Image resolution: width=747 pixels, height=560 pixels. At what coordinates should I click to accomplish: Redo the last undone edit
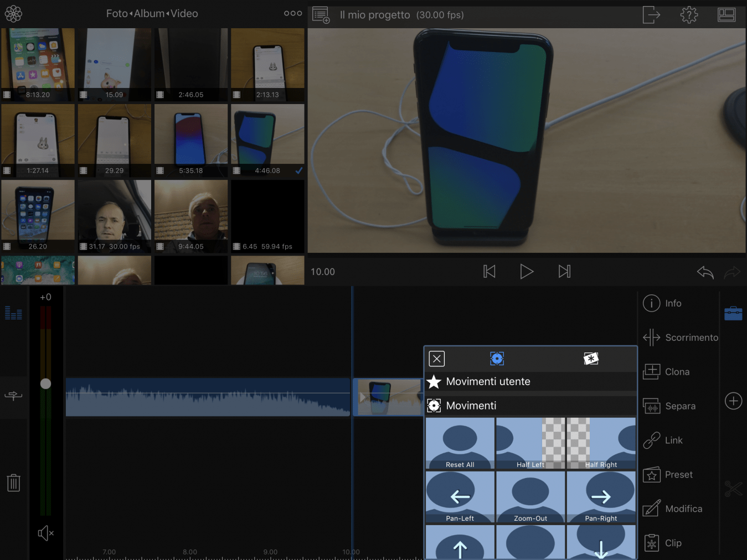pos(733,272)
